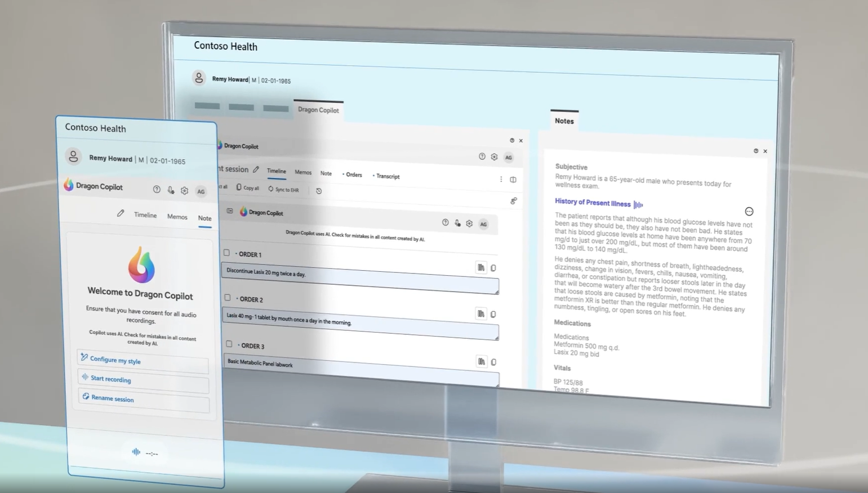Click the patient avatar on the monitor window
The height and width of the screenshot is (493, 868).
tap(199, 78)
